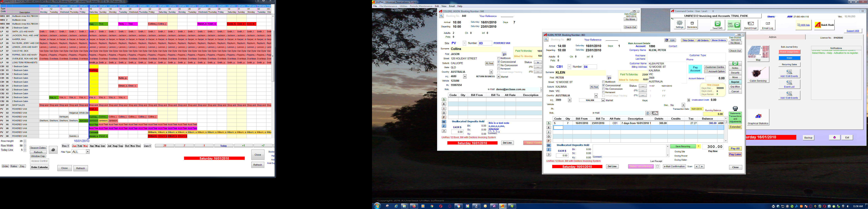This screenshot has width=868, height=209.
Task: Launch Quick Book in Command Centre
Action: coord(824,25)
